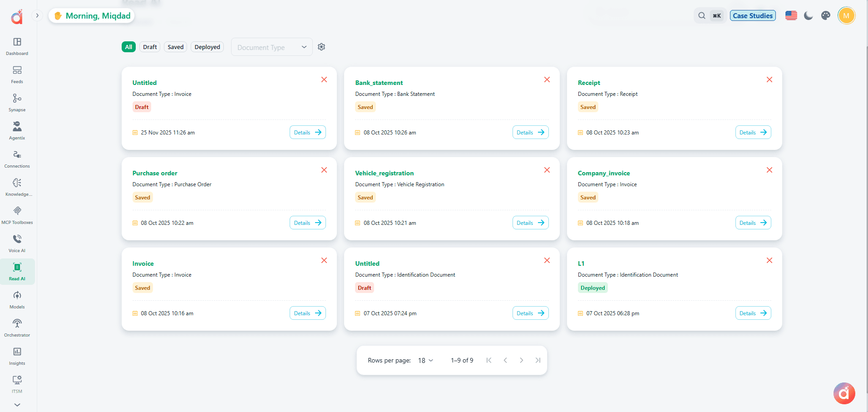This screenshot has height=412, width=868.
Task: Click the app logo at top left
Action: pos(17,17)
